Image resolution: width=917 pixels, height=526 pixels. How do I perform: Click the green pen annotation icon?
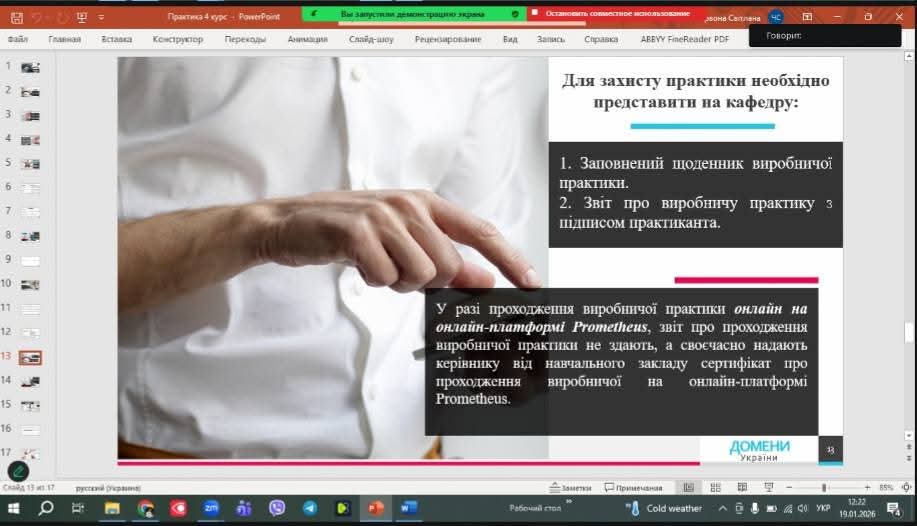(x=18, y=469)
